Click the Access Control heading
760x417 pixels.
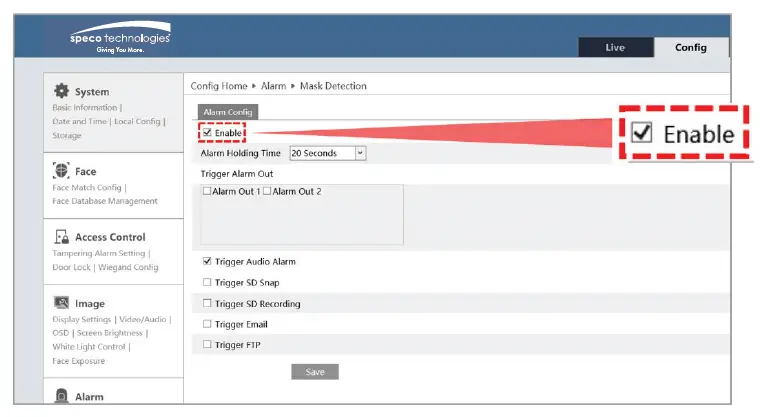(x=110, y=237)
